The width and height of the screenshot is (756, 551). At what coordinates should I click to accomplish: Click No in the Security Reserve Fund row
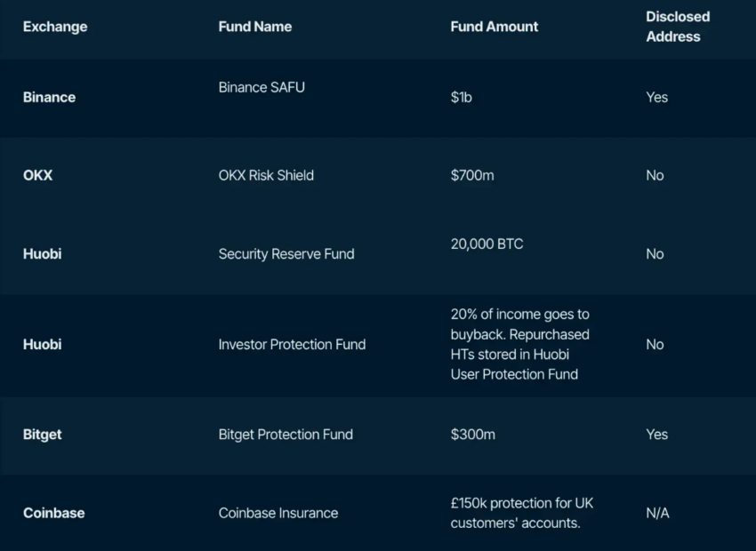655,254
